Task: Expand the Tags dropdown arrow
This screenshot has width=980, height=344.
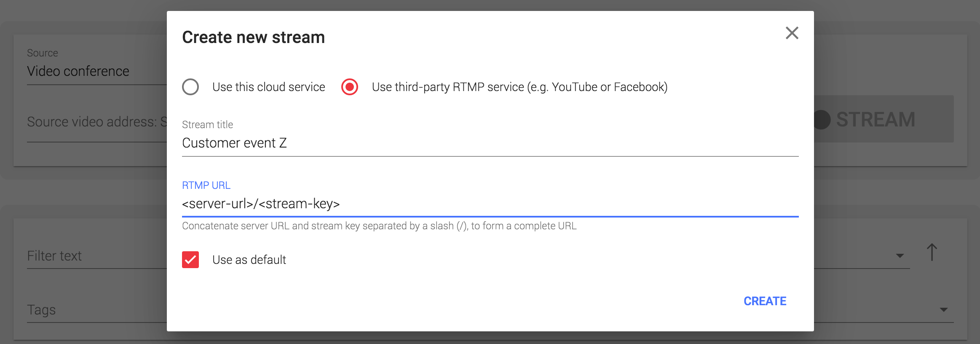Action: point(943,310)
